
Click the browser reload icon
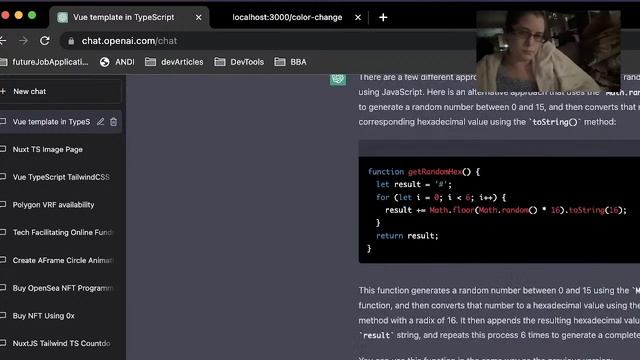point(45,41)
